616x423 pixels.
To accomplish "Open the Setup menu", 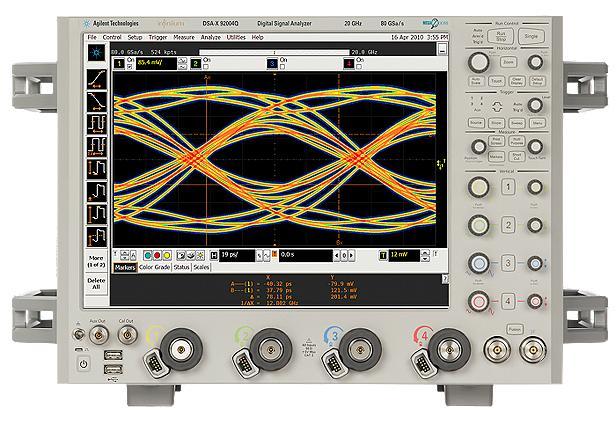I will tap(135, 37).
